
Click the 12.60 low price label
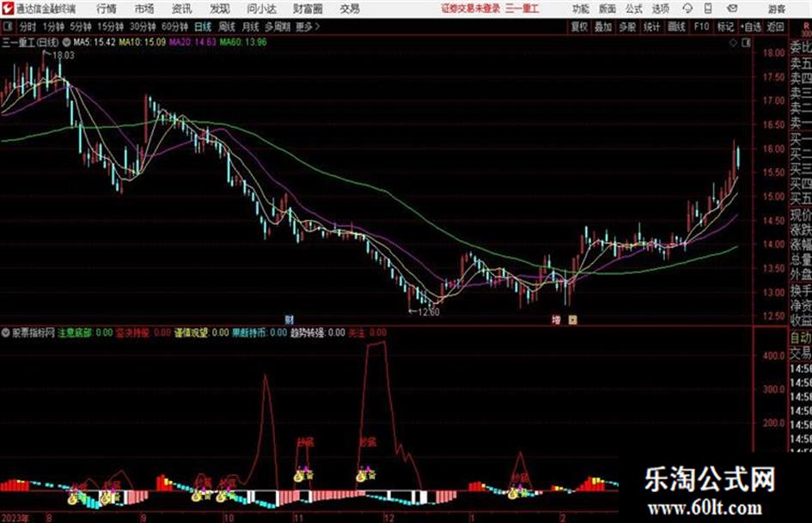[x=429, y=313]
